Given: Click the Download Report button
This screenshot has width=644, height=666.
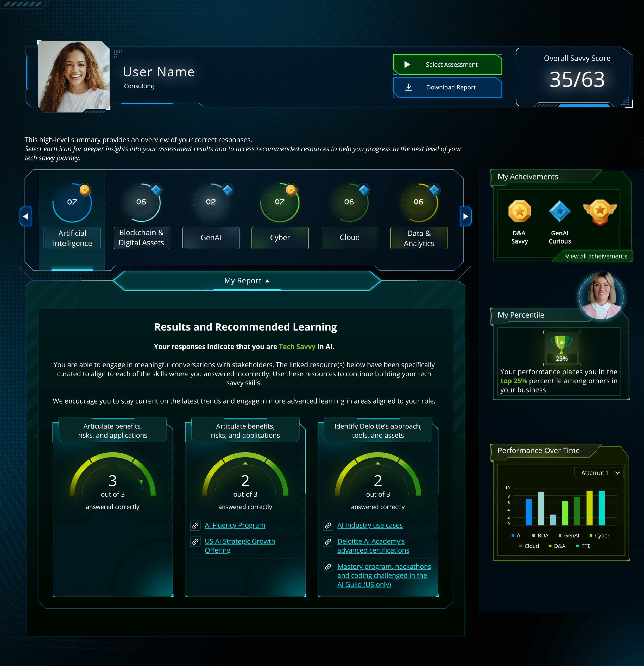Looking at the screenshot, I should click(447, 87).
